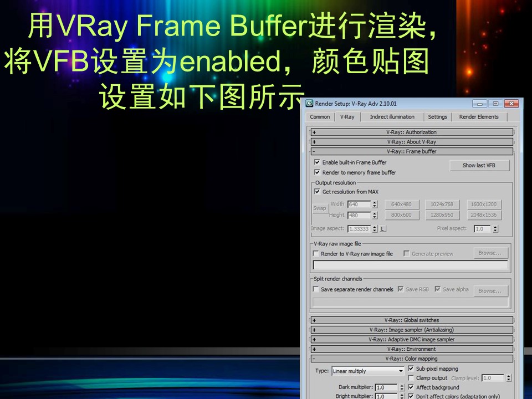This screenshot has height=399, width=532.
Task: Click the Height value field
Action: point(360,216)
